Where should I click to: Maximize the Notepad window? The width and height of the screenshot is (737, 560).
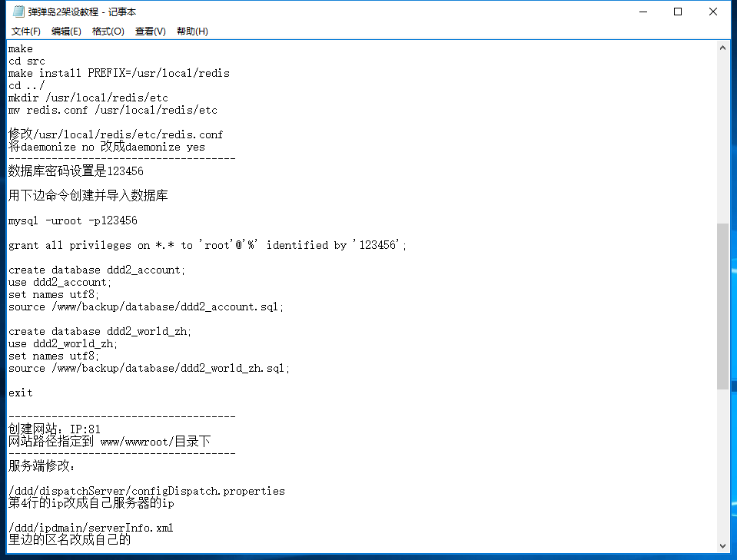tap(678, 12)
